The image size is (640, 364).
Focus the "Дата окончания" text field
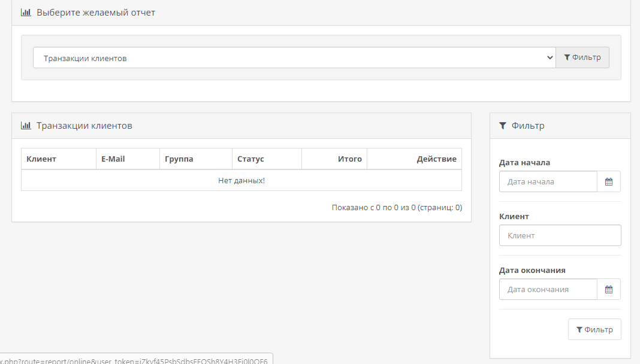point(548,289)
